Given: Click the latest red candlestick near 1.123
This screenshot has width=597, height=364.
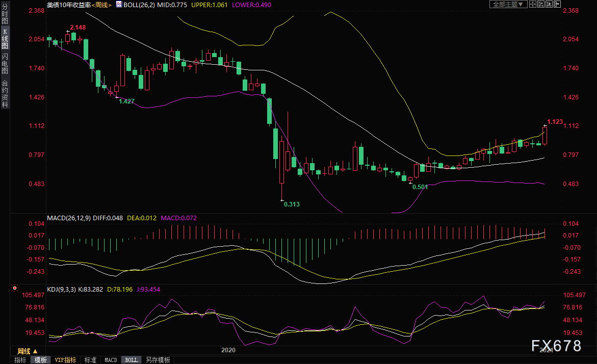Looking at the screenshot, I should (x=545, y=136).
